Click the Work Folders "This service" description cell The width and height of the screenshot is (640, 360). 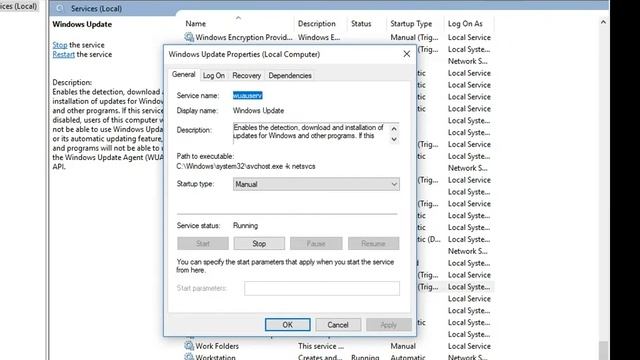(321, 346)
